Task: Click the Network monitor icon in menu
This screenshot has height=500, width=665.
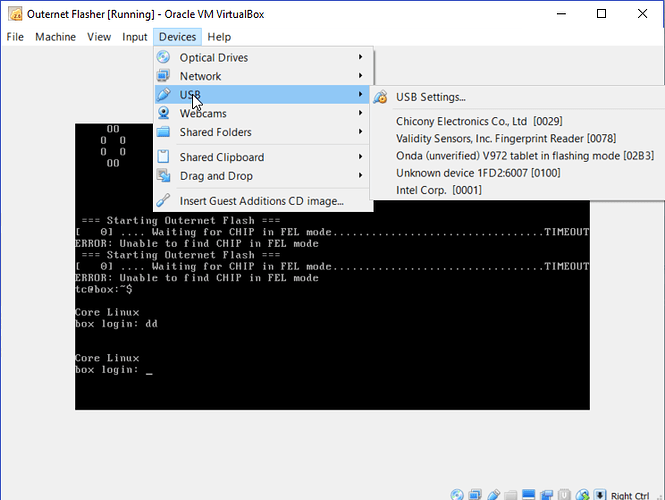Action: (x=163, y=75)
